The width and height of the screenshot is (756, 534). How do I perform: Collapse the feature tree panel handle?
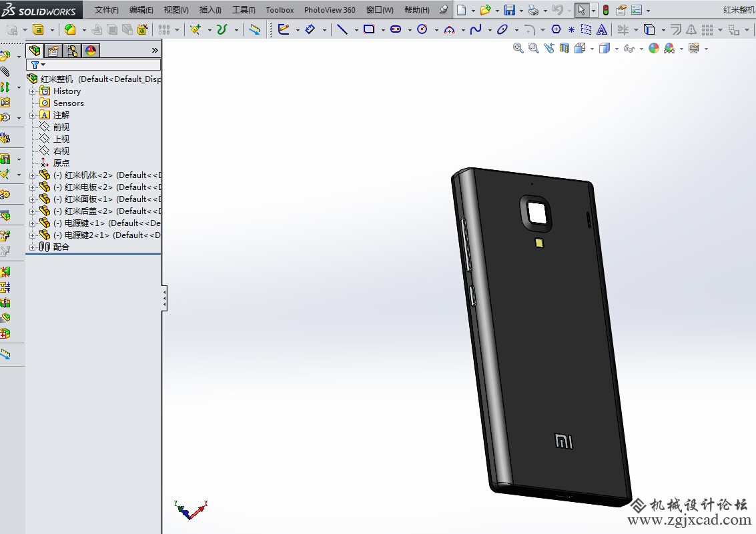pyautogui.click(x=164, y=299)
